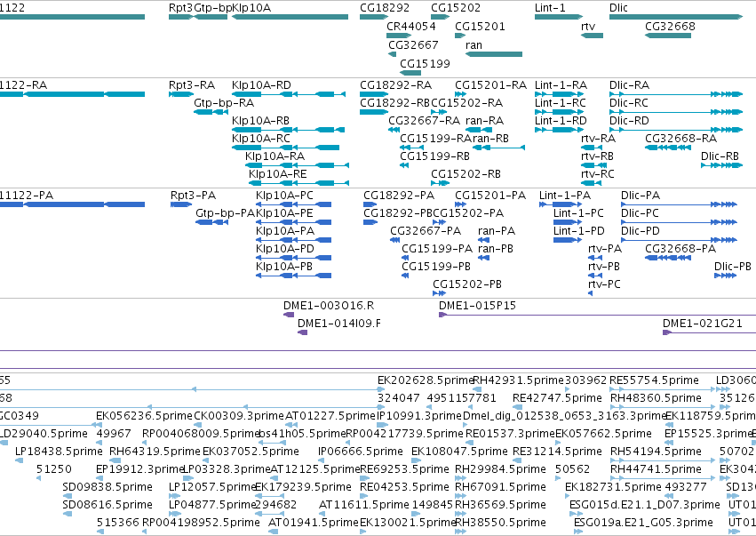Click transcript label CG18292-RB
Viewport: 756px width, 536px height.
point(394,103)
